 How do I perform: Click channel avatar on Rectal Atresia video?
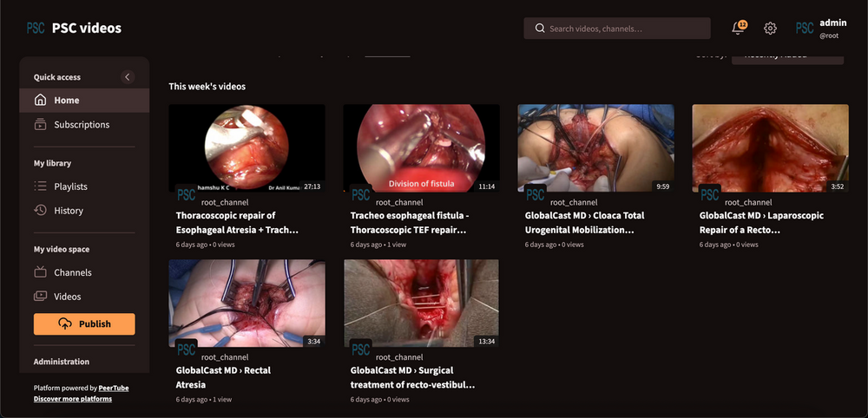coord(187,349)
